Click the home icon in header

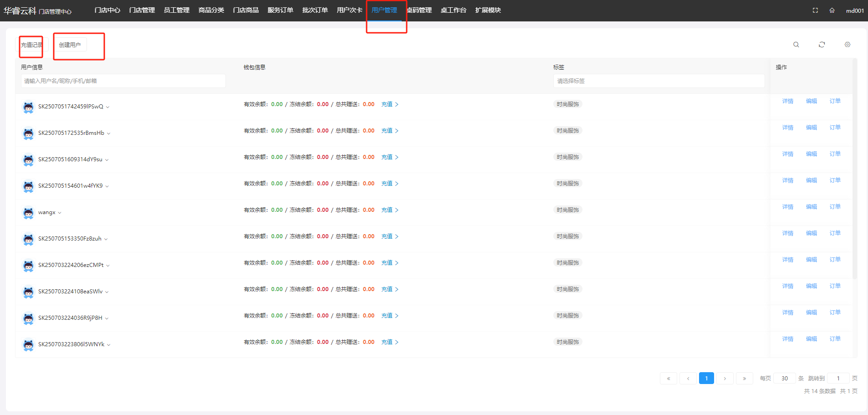(x=832, y=10)
